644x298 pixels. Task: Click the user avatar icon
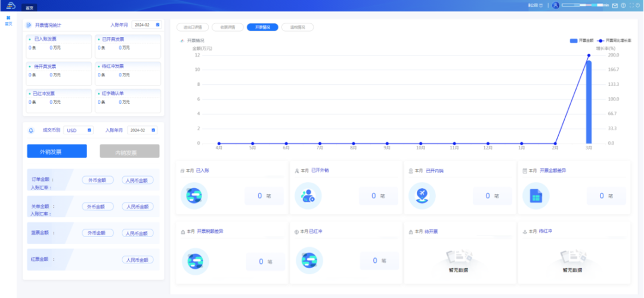click(556, 5)
